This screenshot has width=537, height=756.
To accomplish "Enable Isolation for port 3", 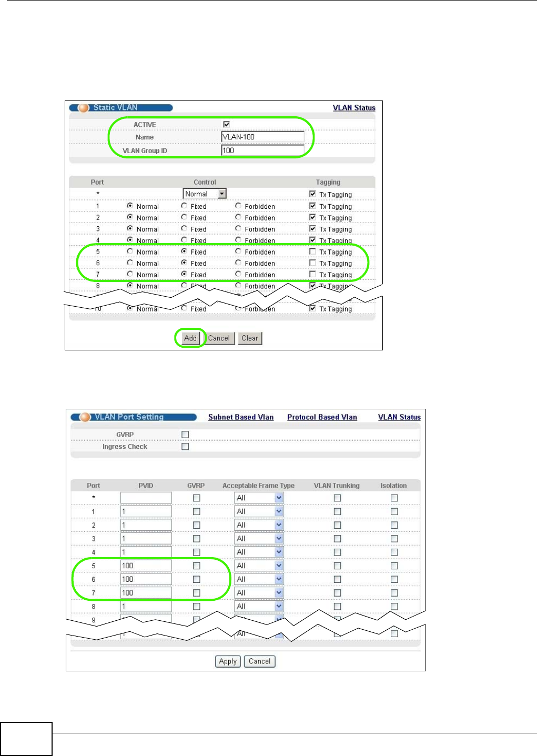I will pos(394,539).
